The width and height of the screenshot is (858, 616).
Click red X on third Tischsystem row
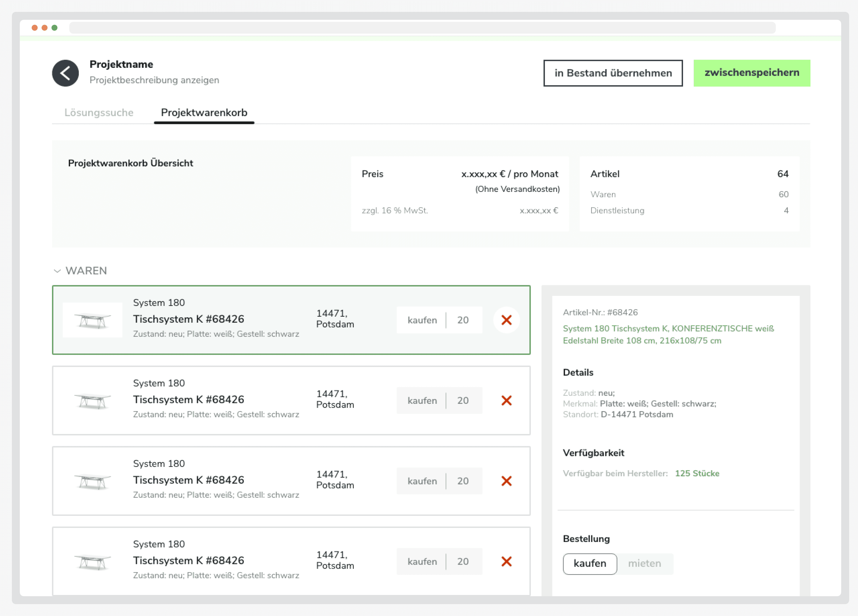point(506,481)
